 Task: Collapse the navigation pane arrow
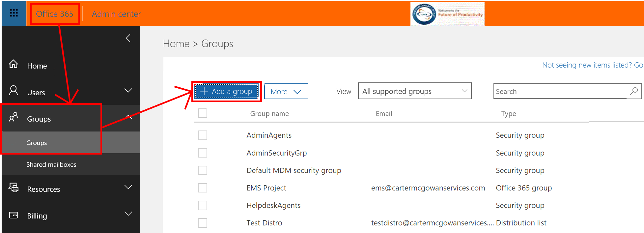[128, 38]
